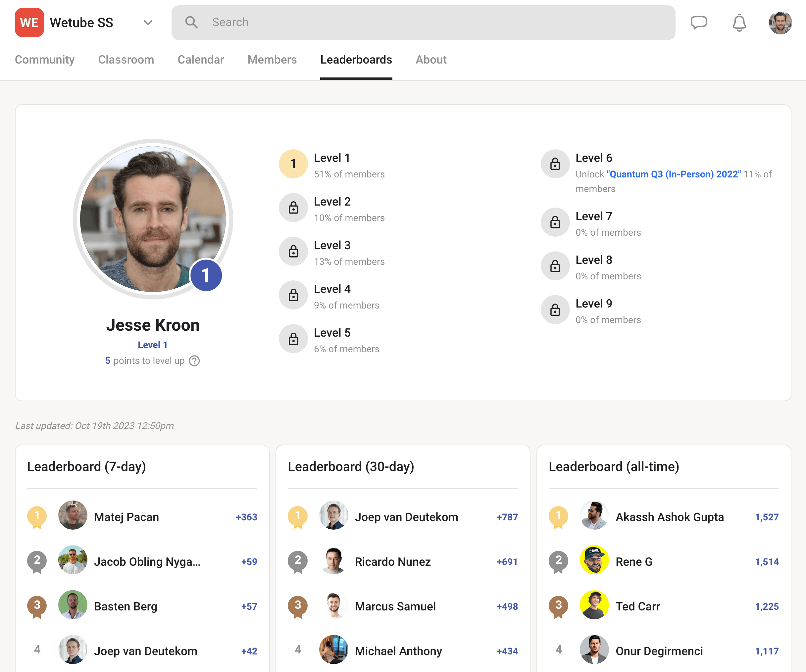Click the search magnifier icon

click(x=192, y=22)
